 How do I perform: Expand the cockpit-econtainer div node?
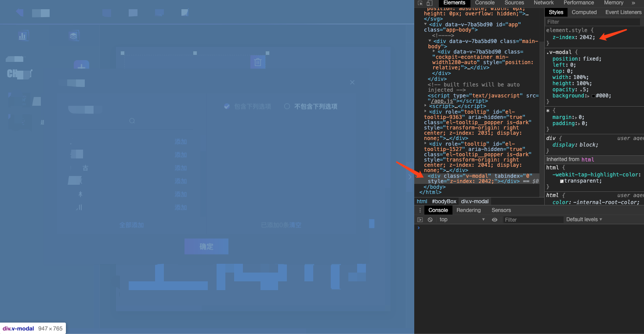tap(434, 52)
